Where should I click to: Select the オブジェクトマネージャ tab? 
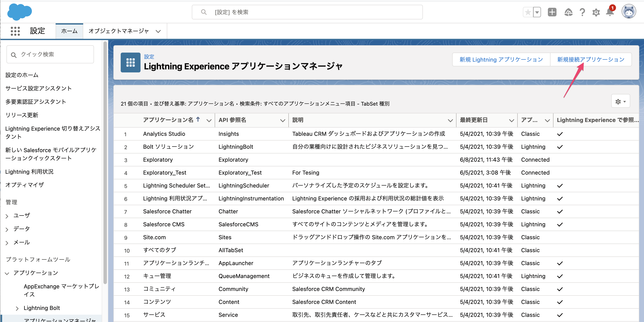tap(119, 31)
